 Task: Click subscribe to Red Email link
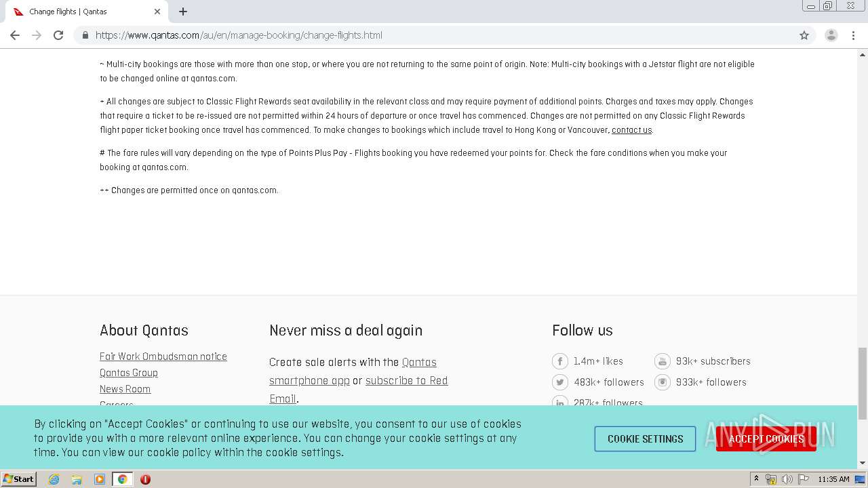pos(359,390)
